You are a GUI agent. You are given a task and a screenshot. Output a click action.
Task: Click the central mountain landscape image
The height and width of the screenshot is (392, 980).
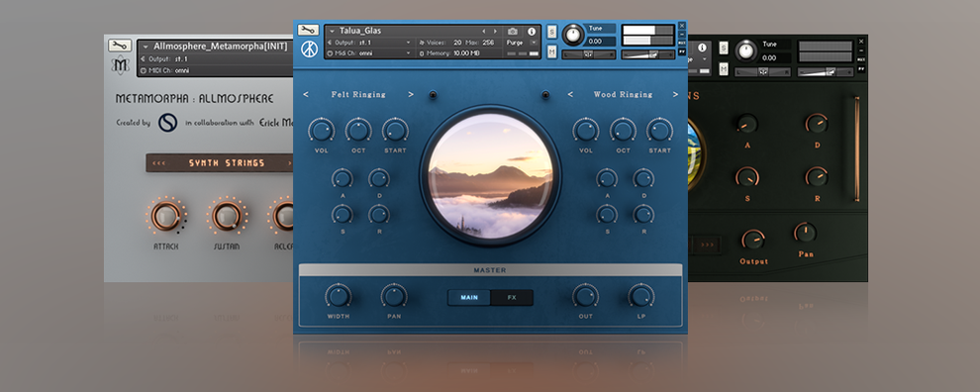[491, 175]
